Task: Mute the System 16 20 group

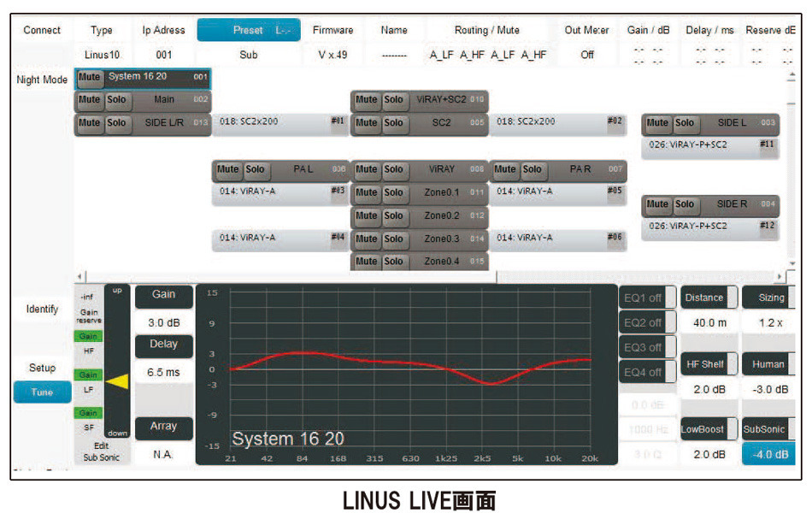Action: (89, 78)
